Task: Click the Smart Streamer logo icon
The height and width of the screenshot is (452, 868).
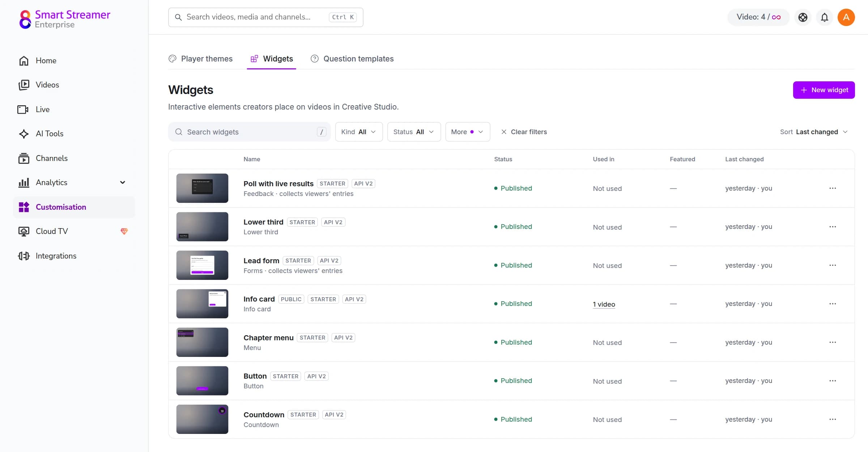Action: coord(25,19)
